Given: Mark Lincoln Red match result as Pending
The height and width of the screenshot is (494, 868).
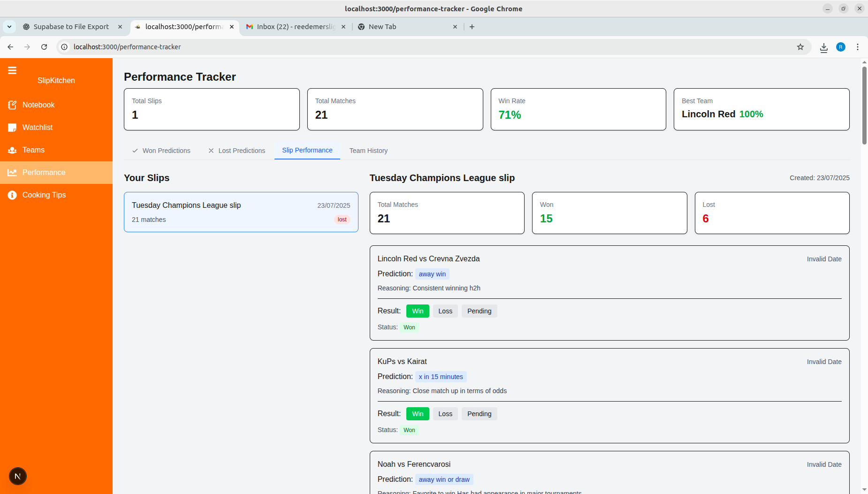Looking at the screenshot, I should [x=479, y=311].
